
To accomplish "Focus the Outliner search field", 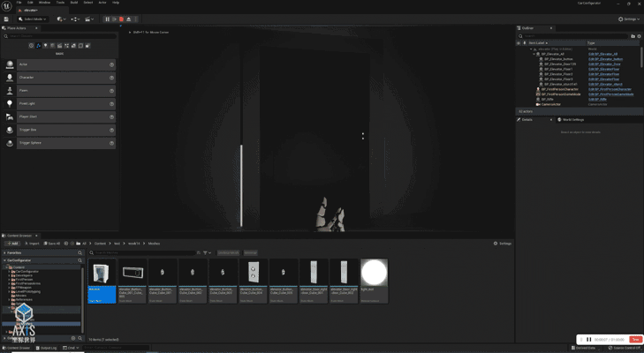I will tap(573, 36).
